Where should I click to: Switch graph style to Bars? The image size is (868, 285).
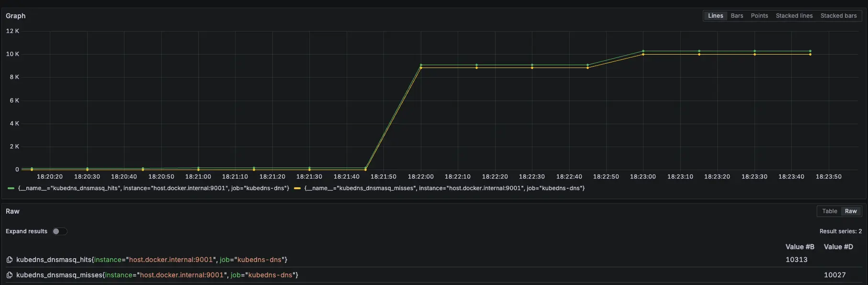coord(737,16)
